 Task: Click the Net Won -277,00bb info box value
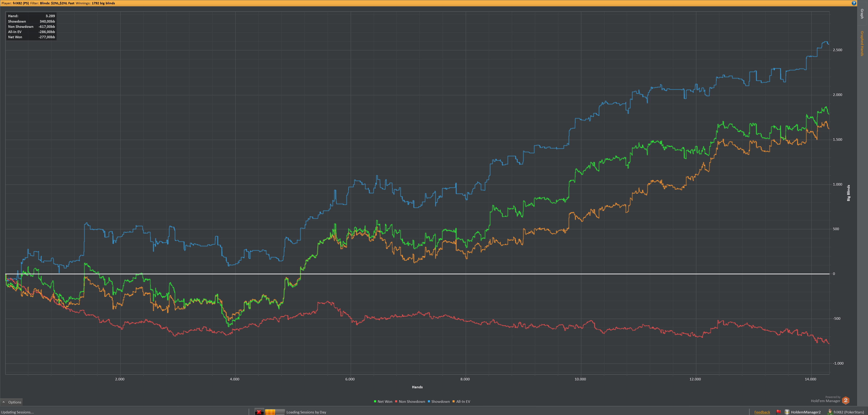[47, 37]
